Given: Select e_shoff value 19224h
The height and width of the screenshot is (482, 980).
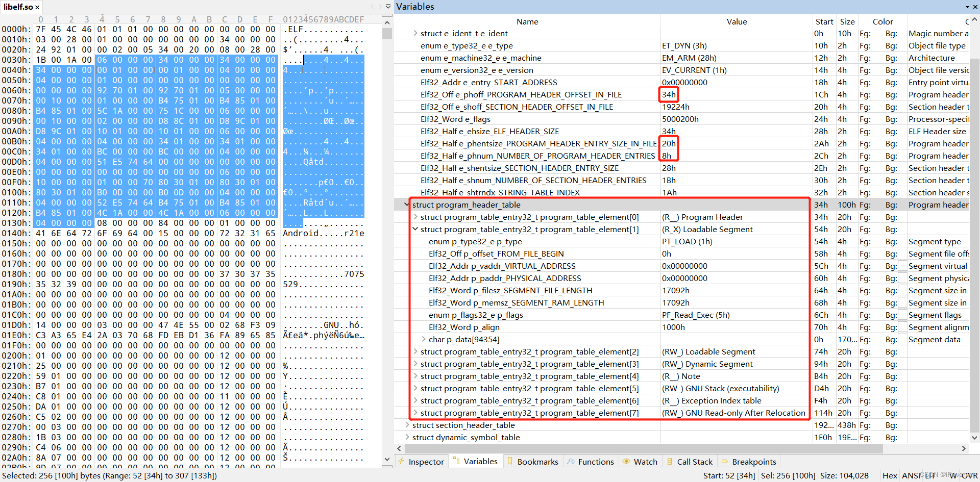Looking at the screenshot, I should (675, 107).
